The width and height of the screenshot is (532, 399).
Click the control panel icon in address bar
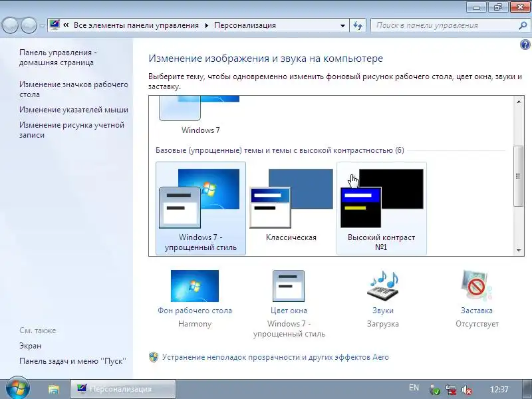tap(55, 25)
